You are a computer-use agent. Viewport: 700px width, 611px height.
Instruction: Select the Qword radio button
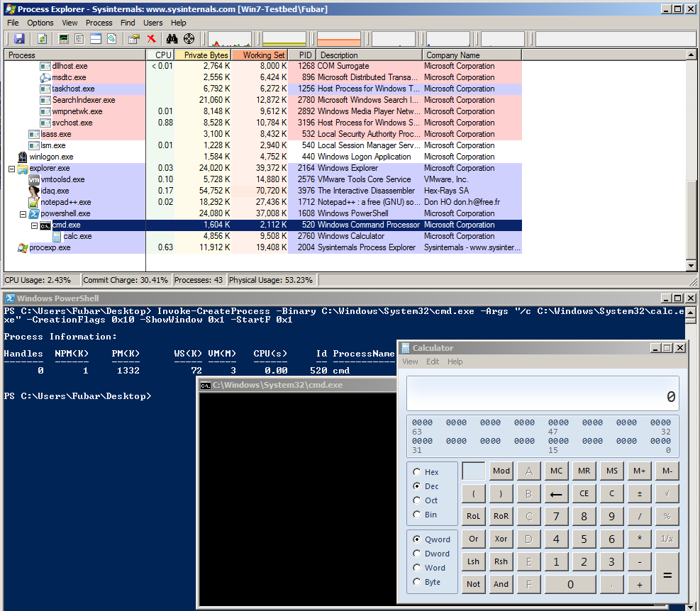[417, 539]
